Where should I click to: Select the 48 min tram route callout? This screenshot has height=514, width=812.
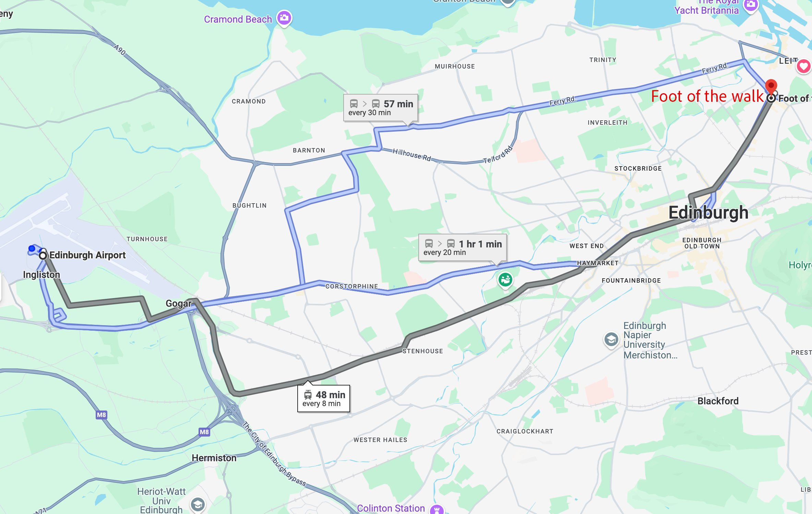(323, 399)
